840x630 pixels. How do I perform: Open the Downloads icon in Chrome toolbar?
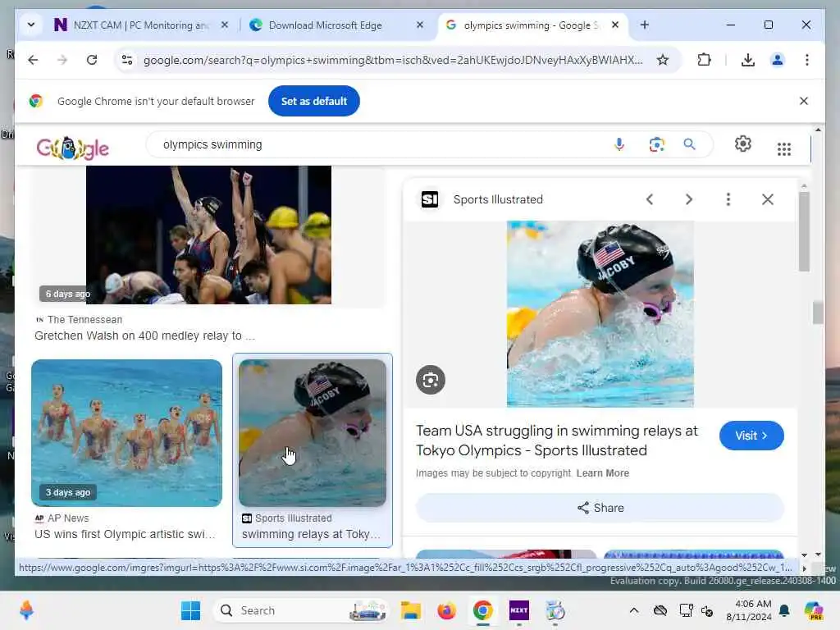(x=748, y=60)
